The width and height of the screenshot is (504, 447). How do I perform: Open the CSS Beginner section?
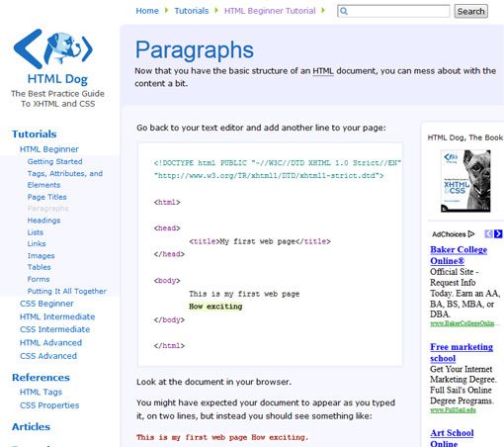pos(46,304)
